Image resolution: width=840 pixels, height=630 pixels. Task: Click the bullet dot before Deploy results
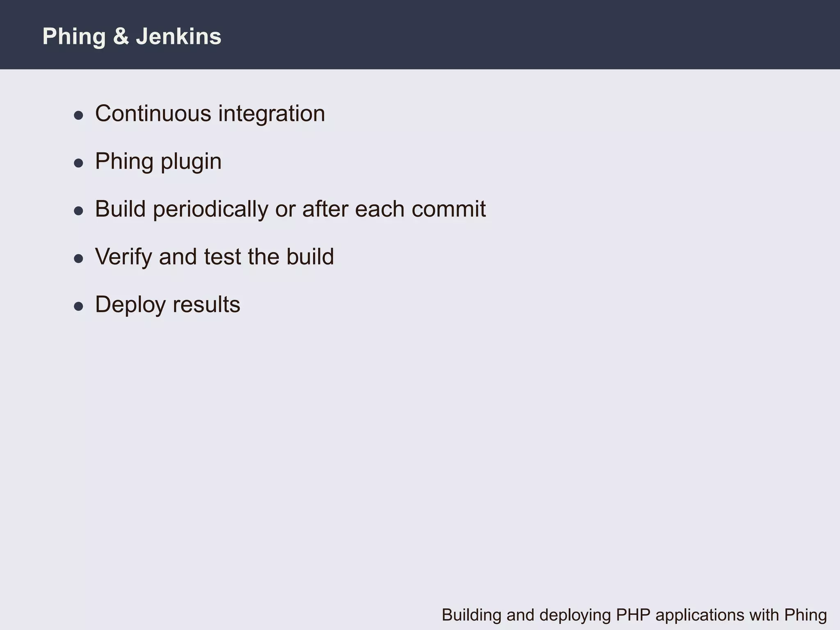pyautogui.click(x=78, y=306)
